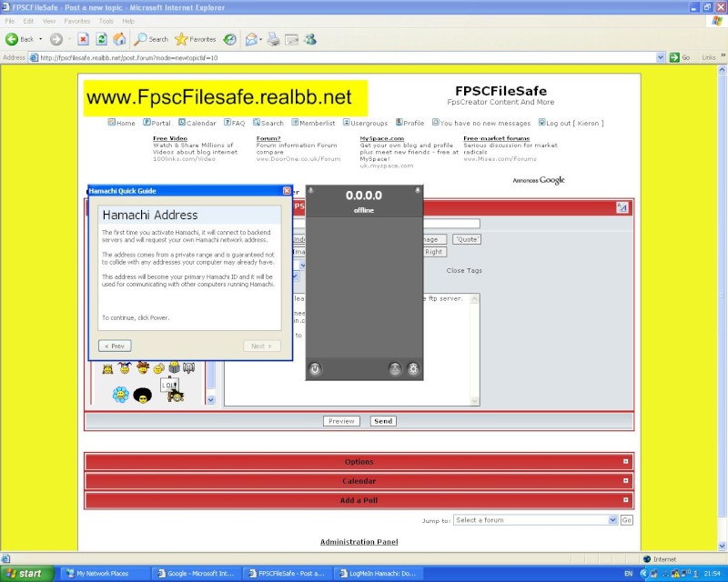Click the IE Messenger icon
This screenshot has height=582, width=728.
pyautogui.click(x=310, y=39)
